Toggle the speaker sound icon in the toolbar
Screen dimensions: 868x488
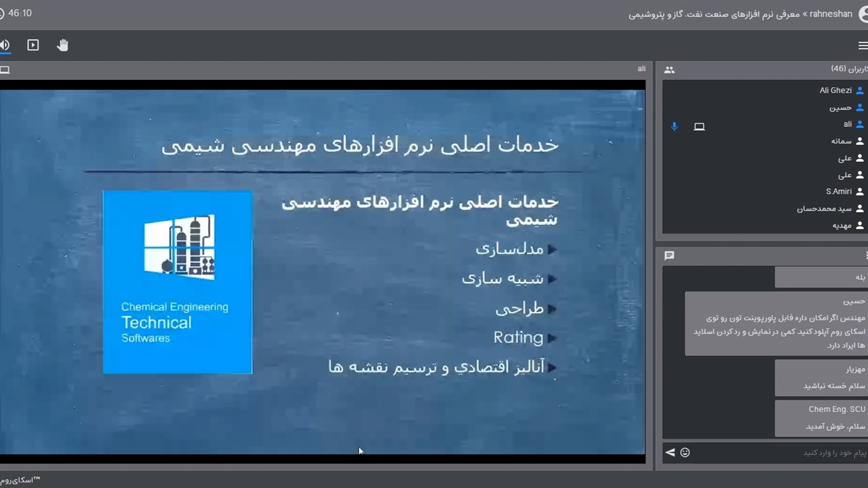(5, 45)
